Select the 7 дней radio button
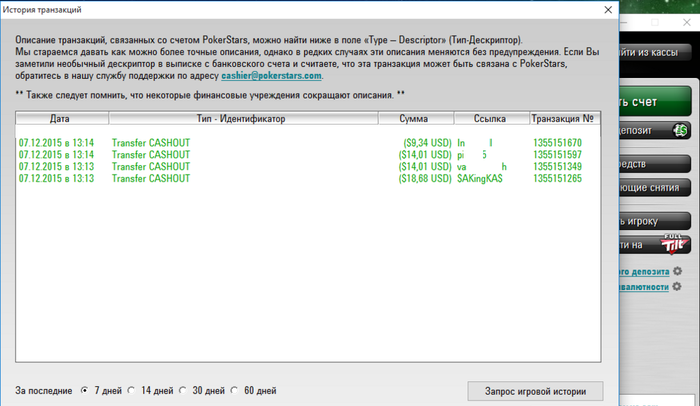 coord(85,390)
